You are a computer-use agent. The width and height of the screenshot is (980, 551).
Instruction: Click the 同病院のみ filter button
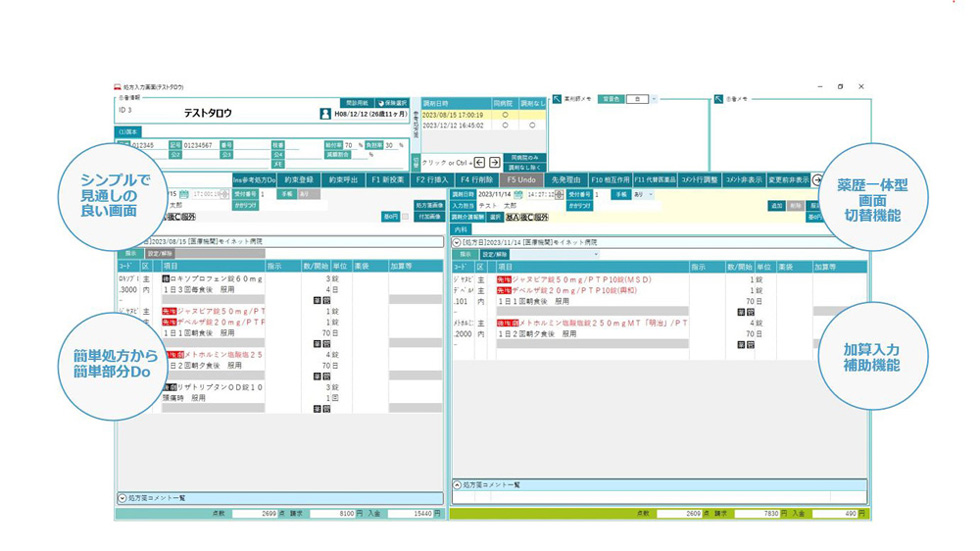click(x=522, y=157)
